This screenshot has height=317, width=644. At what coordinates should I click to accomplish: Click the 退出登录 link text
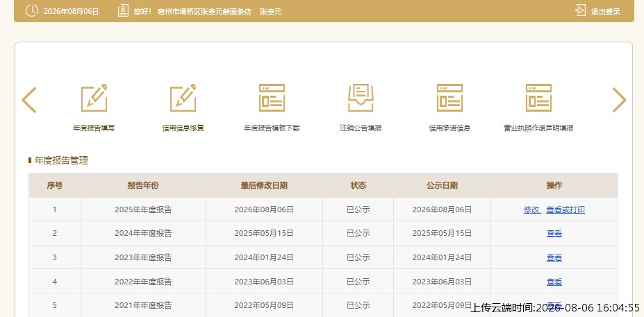[605, 12]
